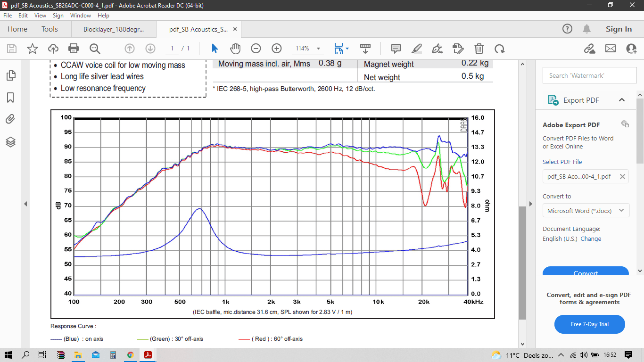The height and width of the screenshot is (362, 644).
Task: Switch to the Home tab
Action: 17,29
